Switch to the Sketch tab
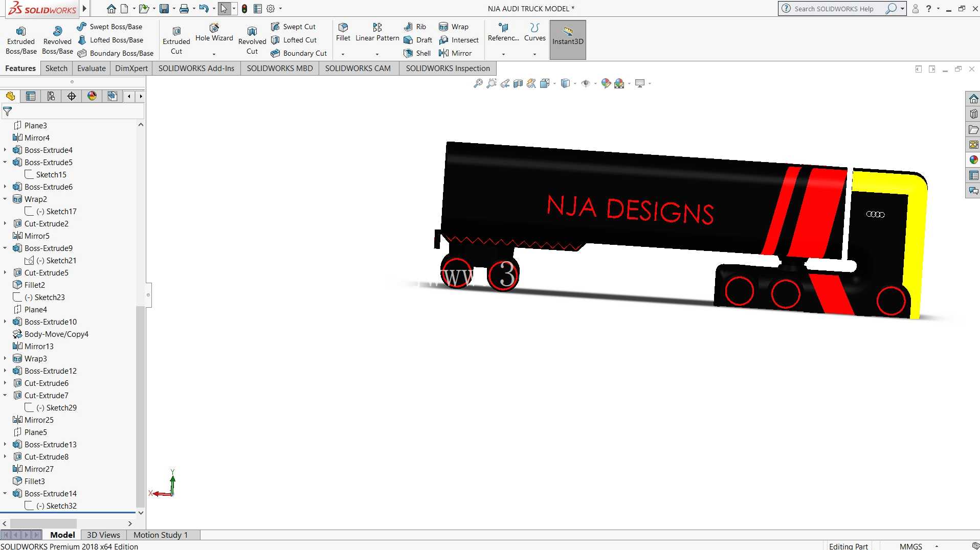Image resolution: width=980 pixels, height=550 pixels. click(x=56, y=68)
